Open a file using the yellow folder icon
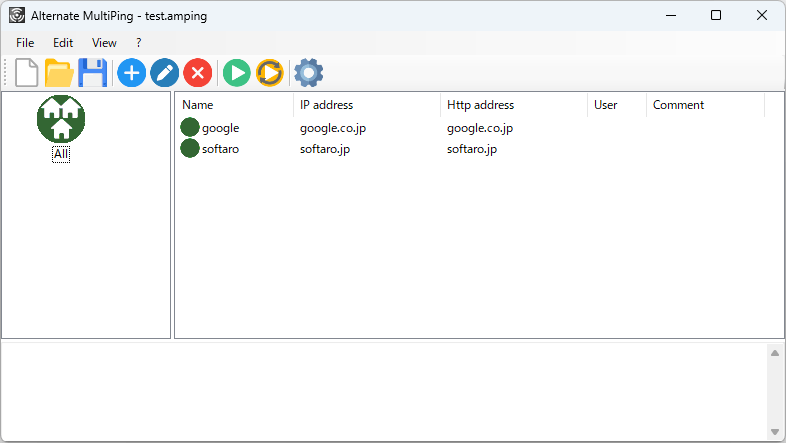 [60, 72]
